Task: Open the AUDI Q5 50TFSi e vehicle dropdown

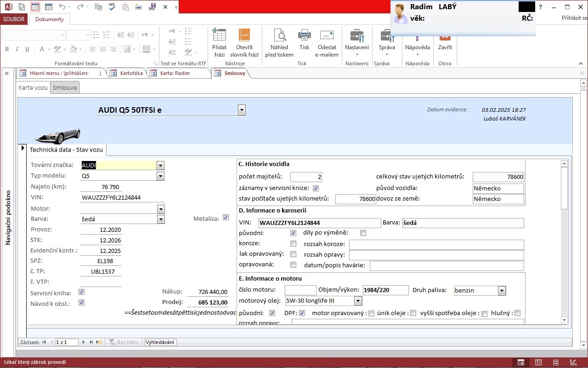Action: [x=242, y=110]
